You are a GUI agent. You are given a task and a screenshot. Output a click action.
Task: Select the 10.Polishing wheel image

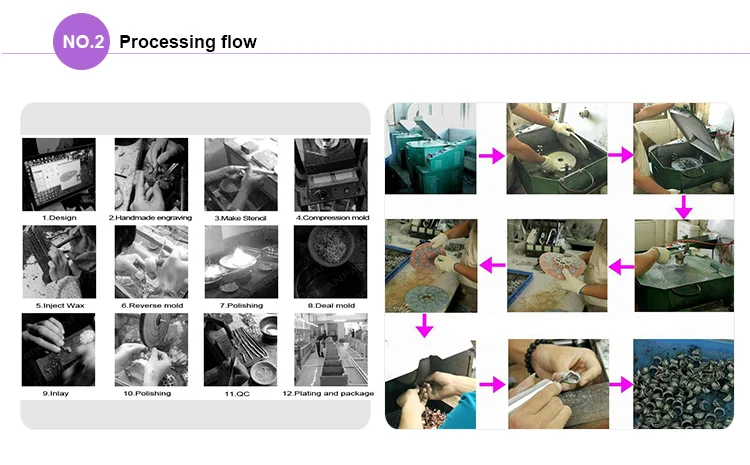[151, 350]
